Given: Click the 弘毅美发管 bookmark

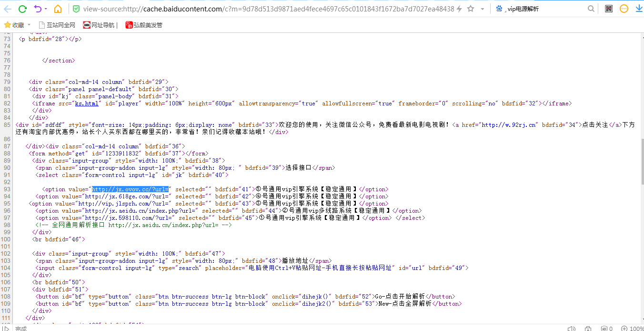Looking at the screenshot, I should [x=144, y=25].
